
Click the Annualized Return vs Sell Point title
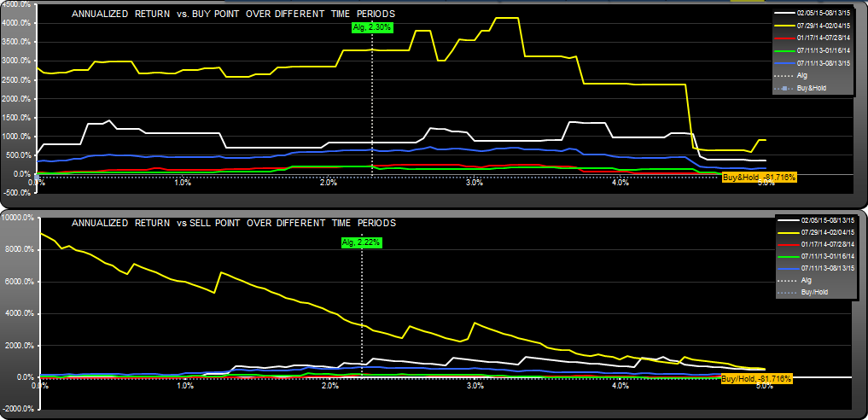[233, 223]
